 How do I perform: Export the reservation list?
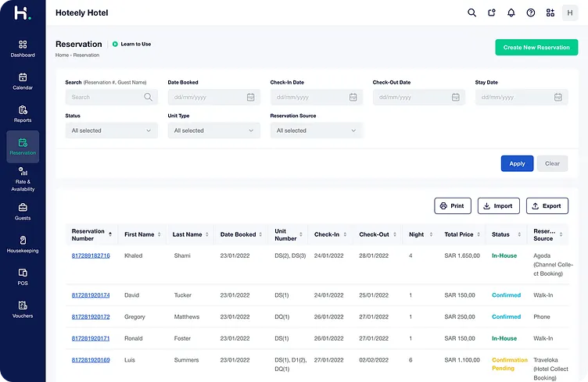coord(547,206)
